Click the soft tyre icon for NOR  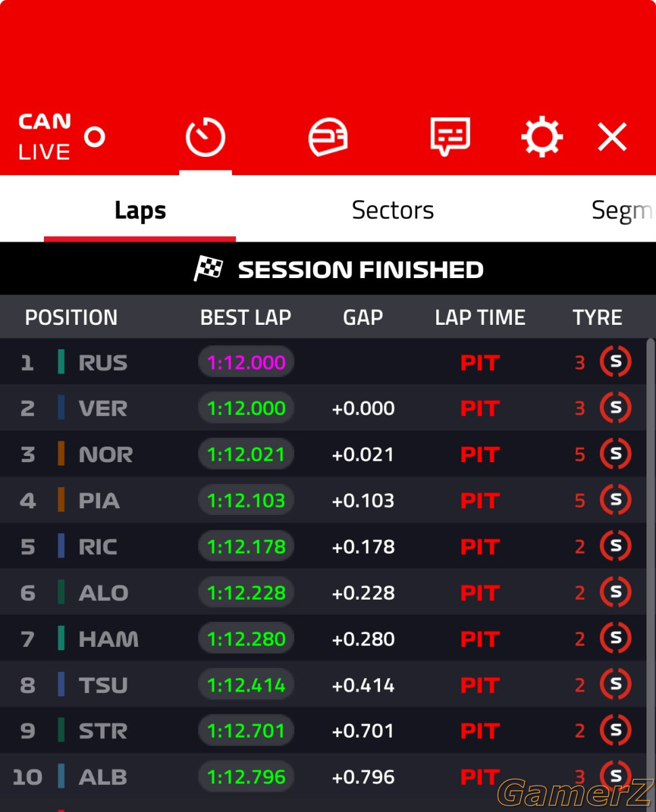[x=615, y=454]
